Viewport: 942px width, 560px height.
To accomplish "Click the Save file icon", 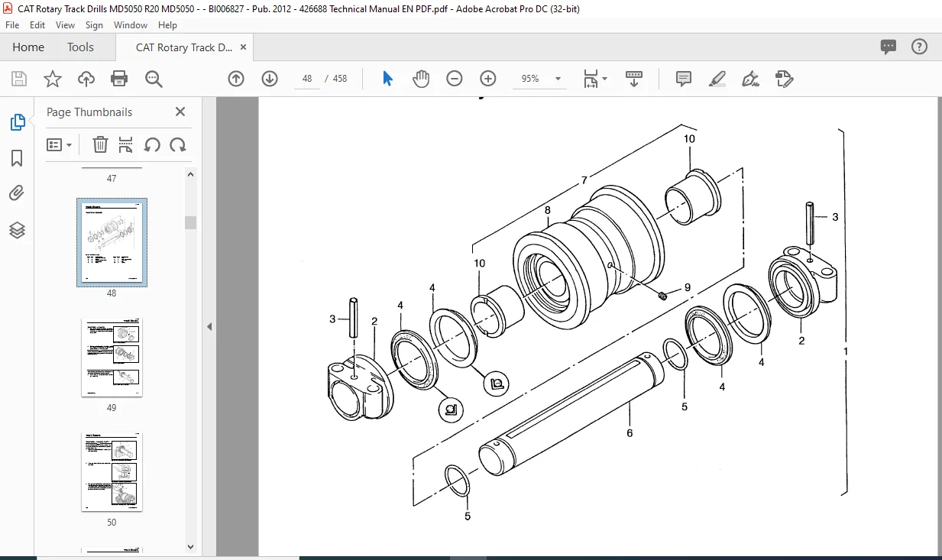I will pos(19,79).
